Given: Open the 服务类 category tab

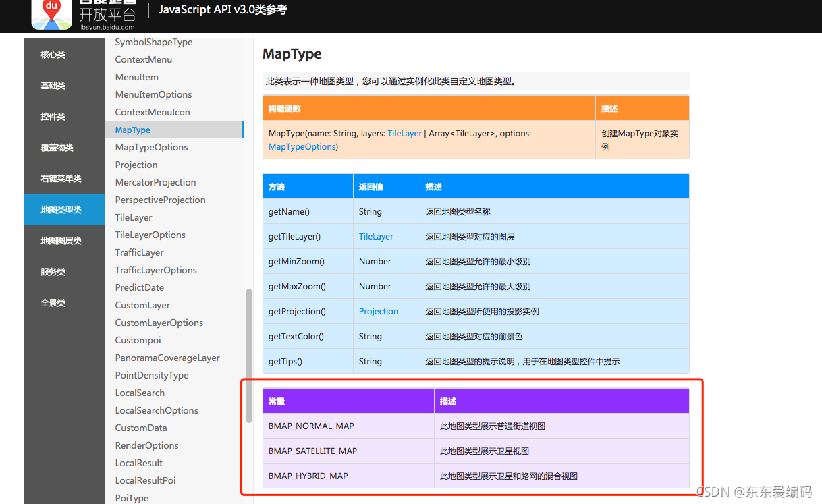Looking at the screenshot, I should coord(65,272).
